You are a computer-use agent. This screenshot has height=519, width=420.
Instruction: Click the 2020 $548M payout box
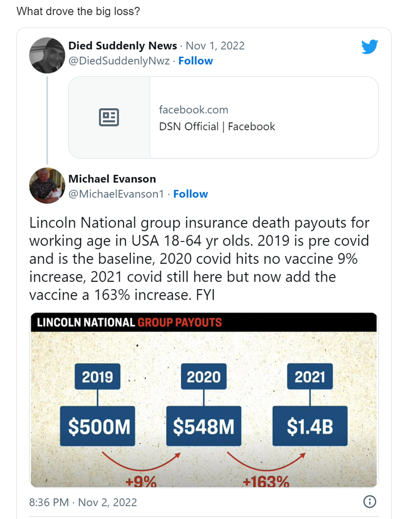coord(204,427)
